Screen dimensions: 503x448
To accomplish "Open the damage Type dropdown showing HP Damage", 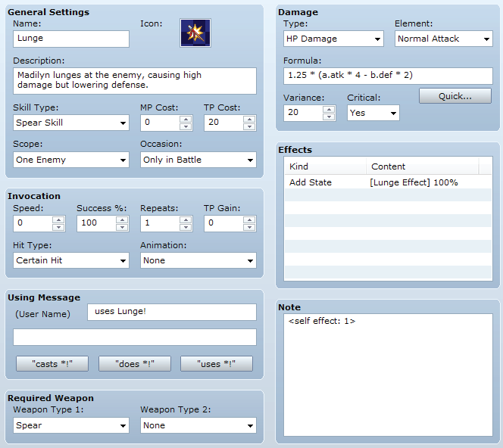I will pos(333,39).
